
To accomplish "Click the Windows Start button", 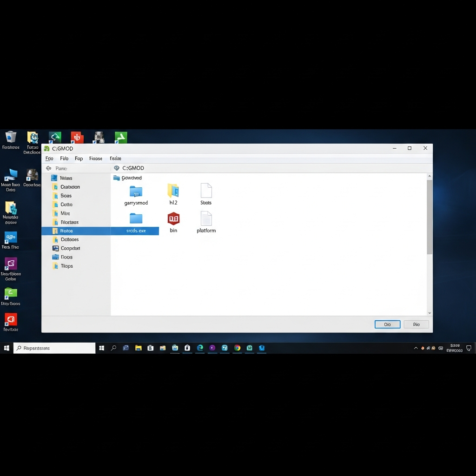I will (x=7, y=348).
